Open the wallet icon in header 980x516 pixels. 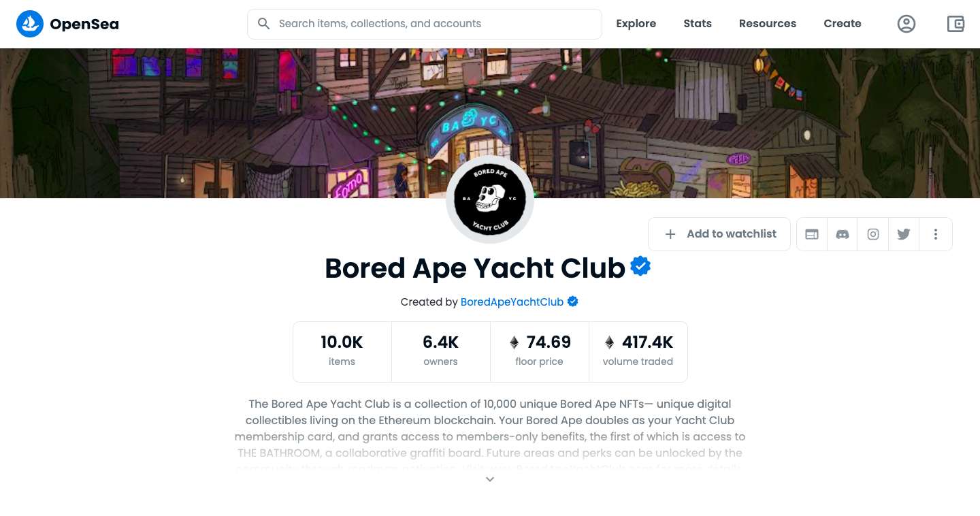[x=955, y=24]
